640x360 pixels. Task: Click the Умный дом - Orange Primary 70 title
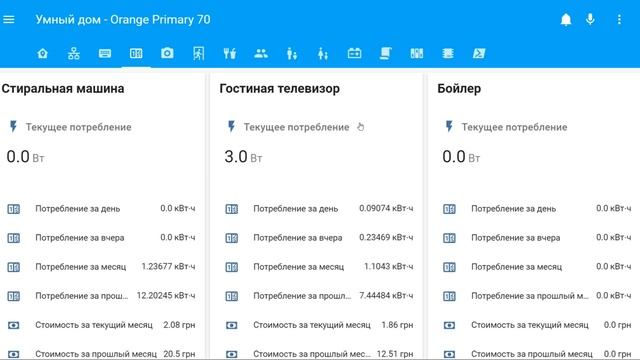click(123, 20)
